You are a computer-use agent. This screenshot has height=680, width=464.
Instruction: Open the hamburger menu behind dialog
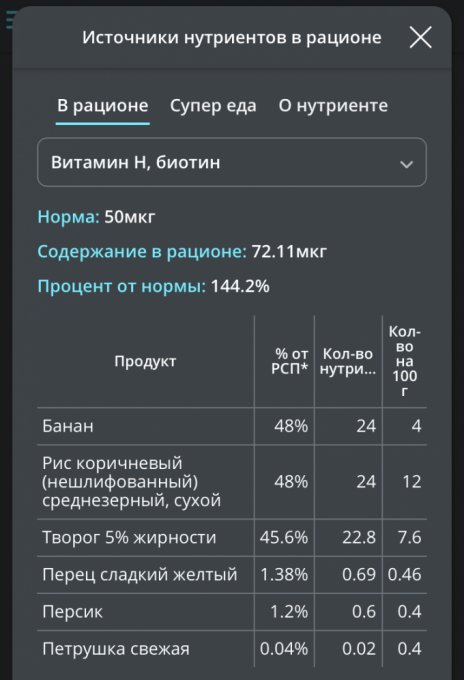point(8,20)
